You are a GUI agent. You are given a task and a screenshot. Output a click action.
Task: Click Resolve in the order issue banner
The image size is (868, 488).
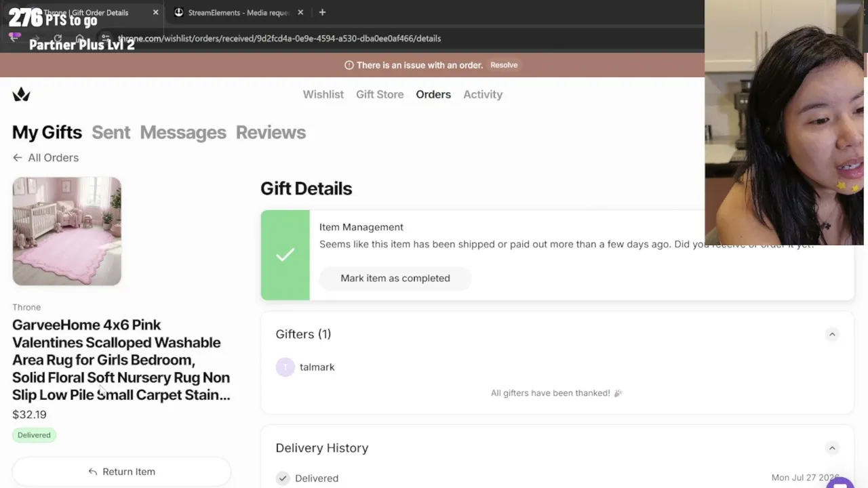tap(504, 65)
